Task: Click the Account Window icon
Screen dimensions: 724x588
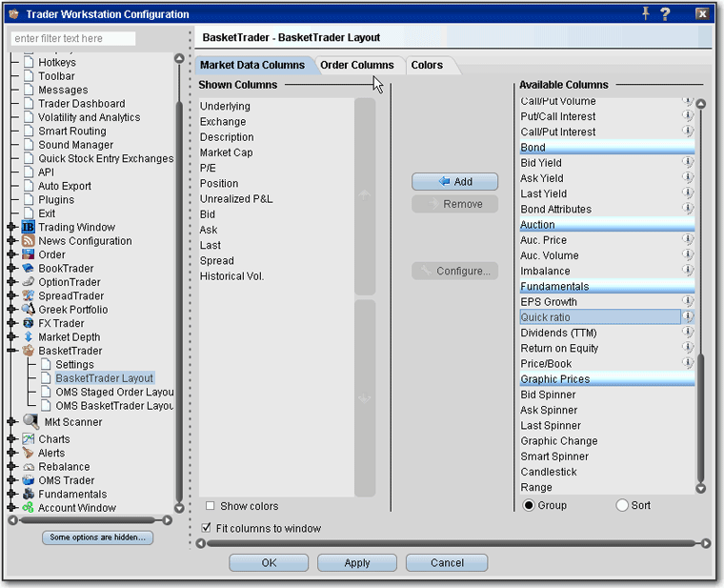Action: coord(29,508)
